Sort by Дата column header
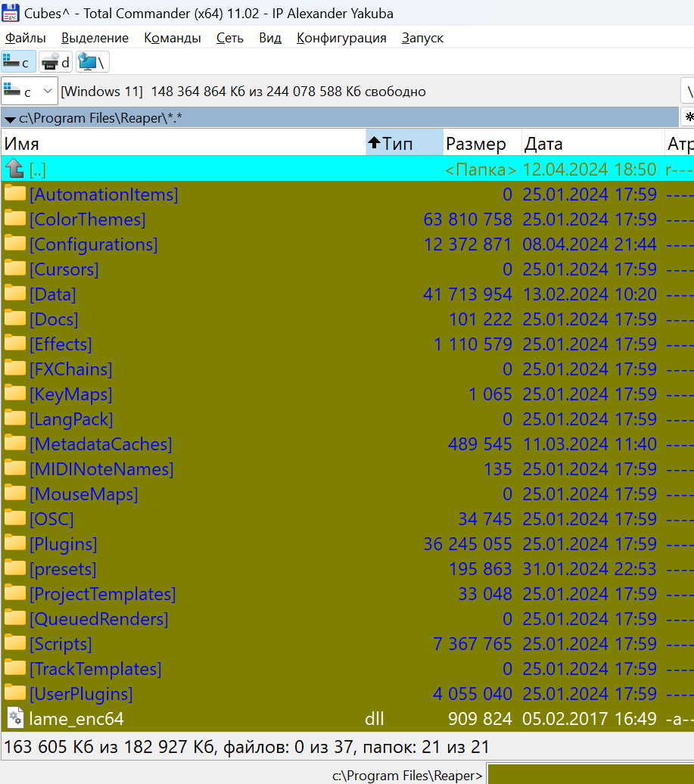 point(593,144)
